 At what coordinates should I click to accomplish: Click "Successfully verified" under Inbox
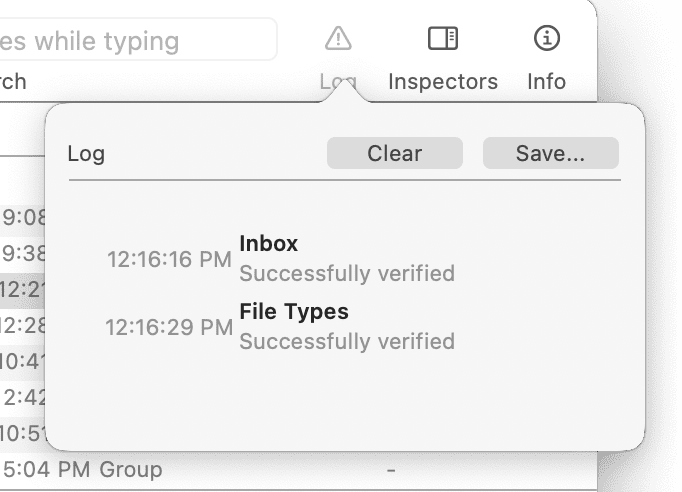click(347, 273)
